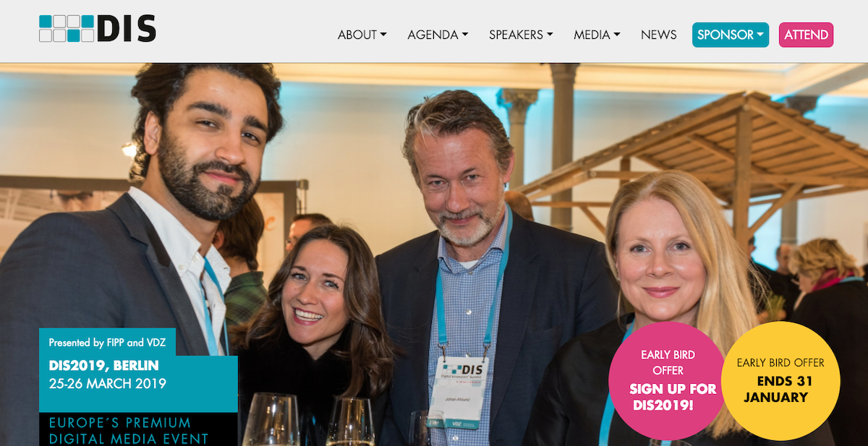This screenshot has height=446, width=868.
Task: Click the caret arrow beside ABOUT
Action: tap(383, 35)
